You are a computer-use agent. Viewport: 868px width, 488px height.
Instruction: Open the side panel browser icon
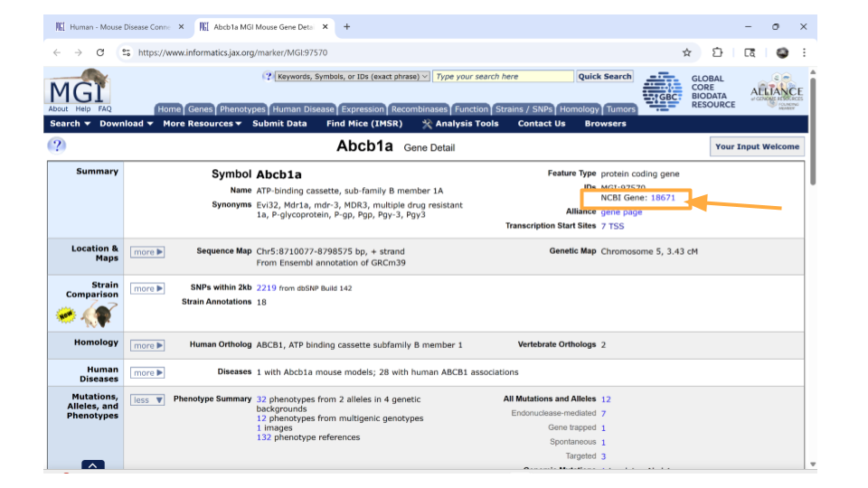tap(750, 52)
